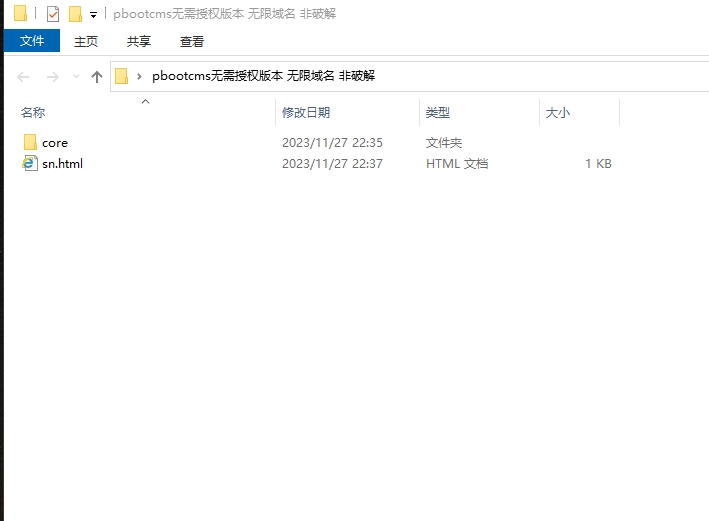Click the Back navigation arrow
The height and width of the screenshot is (521, 709).
(x=23, y=77)
